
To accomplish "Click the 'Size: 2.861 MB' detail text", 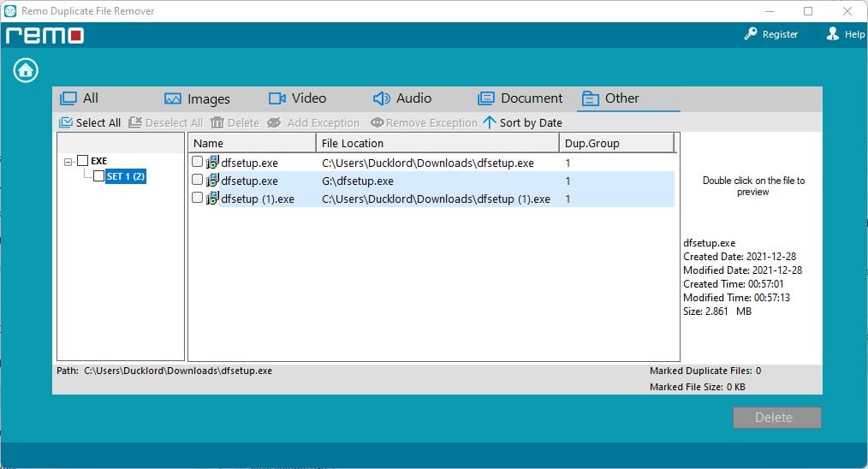I will coord(716,312).
